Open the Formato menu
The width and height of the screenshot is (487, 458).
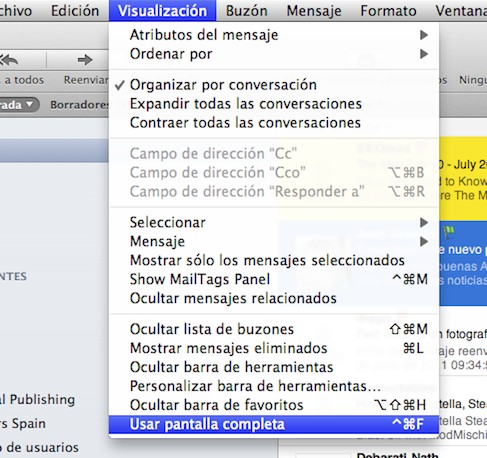[388, 11]
